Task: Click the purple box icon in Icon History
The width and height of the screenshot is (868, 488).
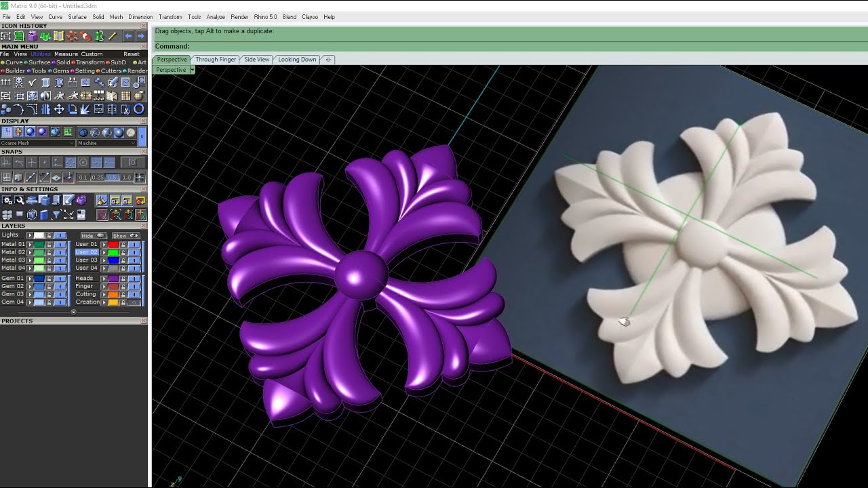Action: point(33,36)
